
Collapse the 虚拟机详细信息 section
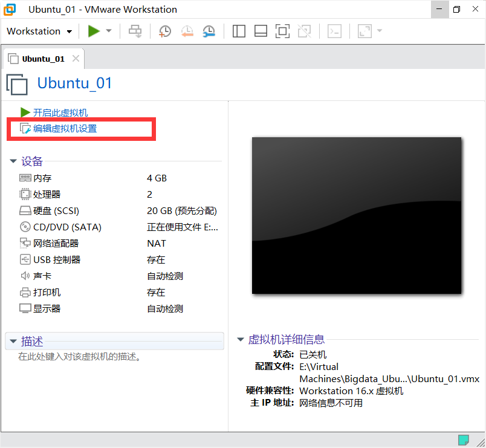(x=241, y=340)
